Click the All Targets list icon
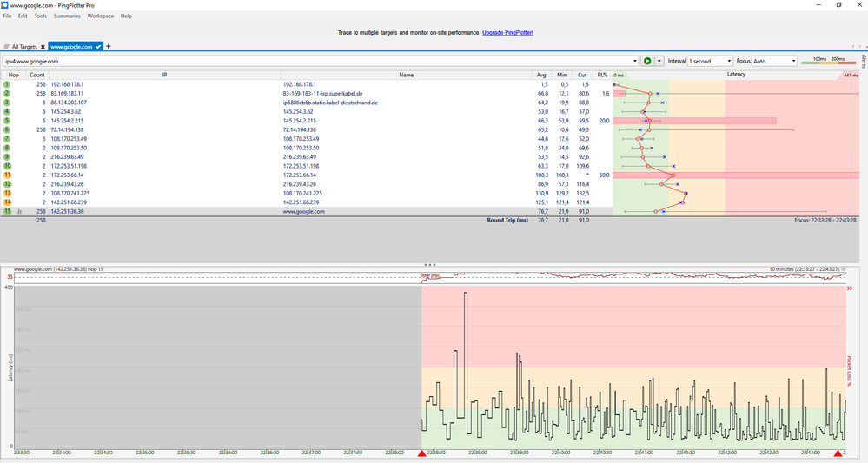 coord(7,47)
